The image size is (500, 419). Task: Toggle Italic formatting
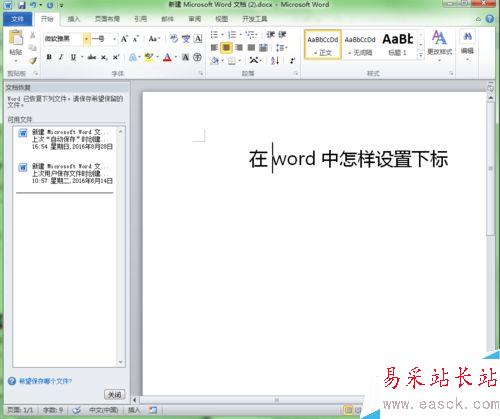[x=61, y=57]
